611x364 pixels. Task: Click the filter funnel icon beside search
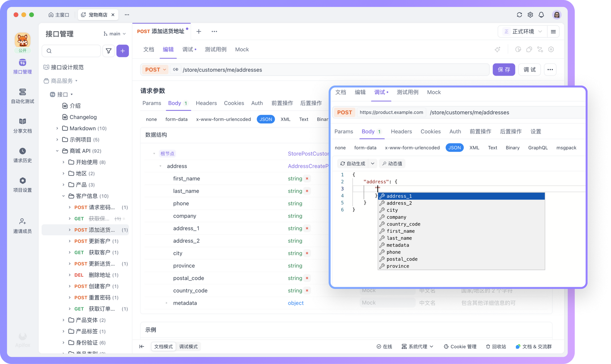[108, 51]
